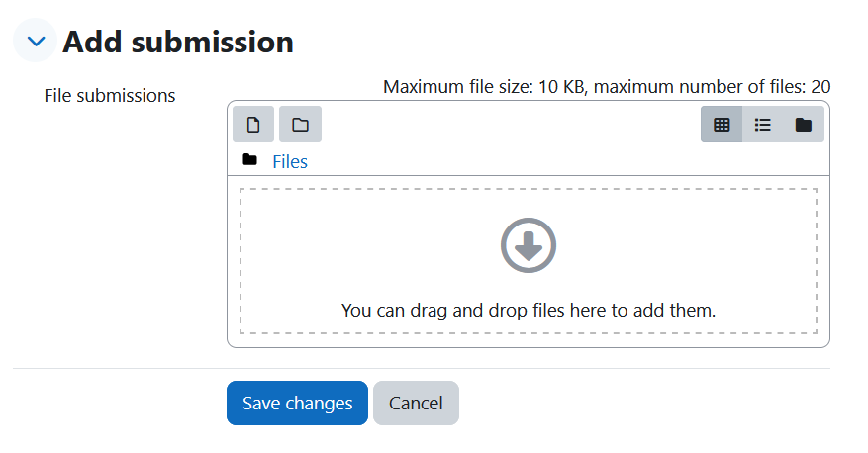Viewport: 868px width, 453px height.
Task: Click the Add file icon
Action: click(x=253, y=125)
